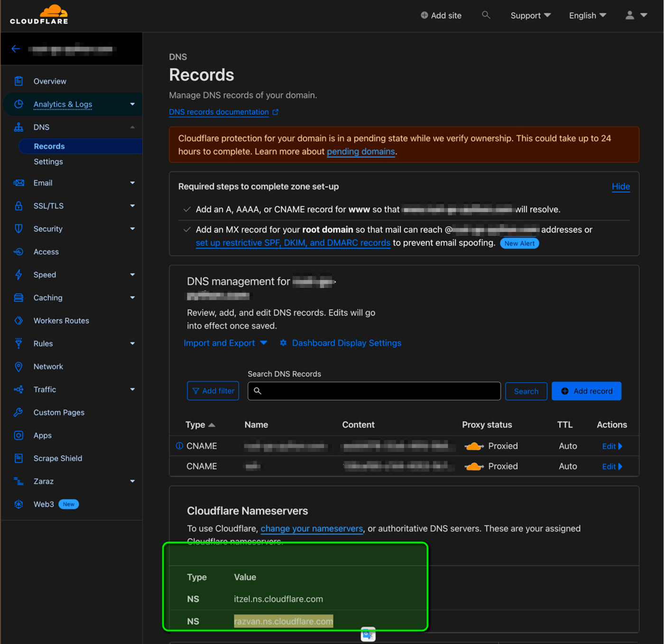Go to the Overview page

point(50,81)
